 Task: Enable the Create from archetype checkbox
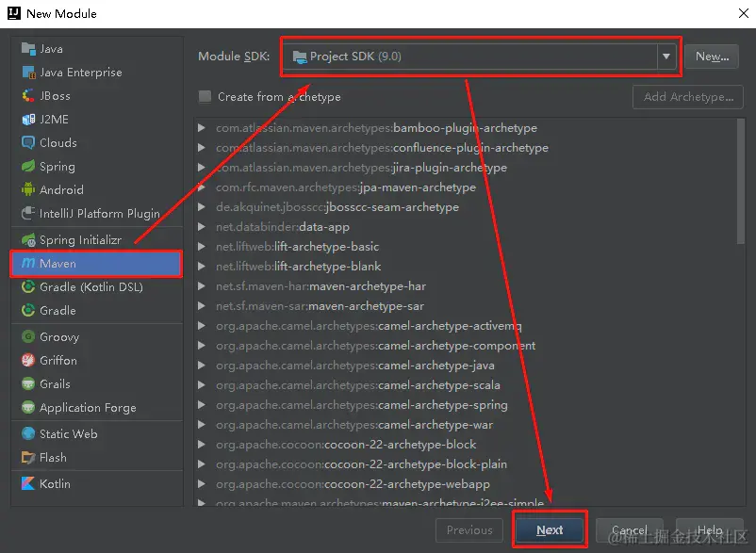pyautogui.click(x=205, y=96)
